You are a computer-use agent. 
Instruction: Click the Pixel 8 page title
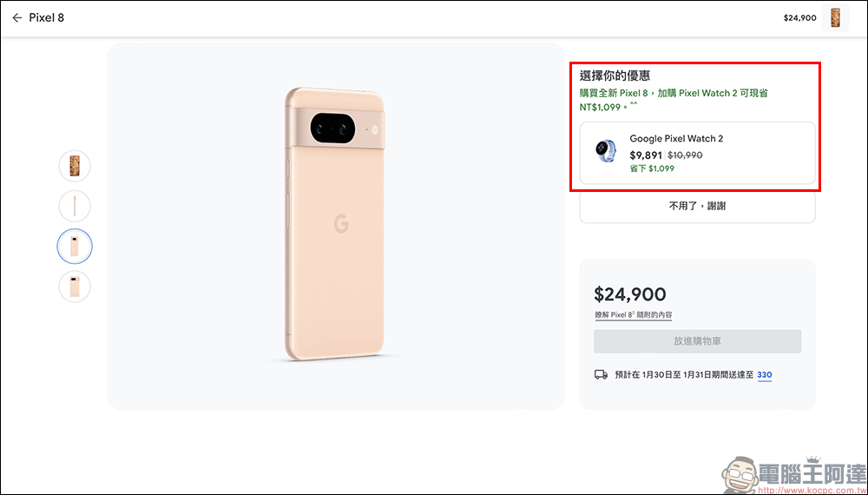pos(47,17)
